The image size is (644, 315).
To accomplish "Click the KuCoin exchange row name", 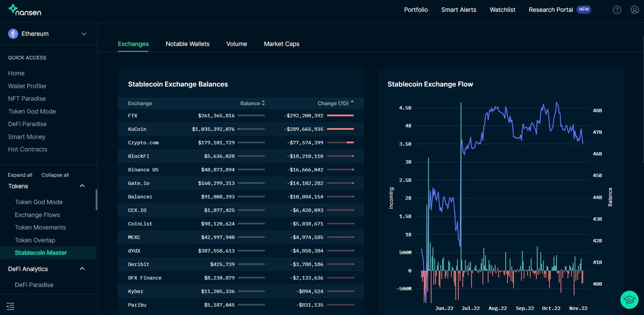I will 137,129.
